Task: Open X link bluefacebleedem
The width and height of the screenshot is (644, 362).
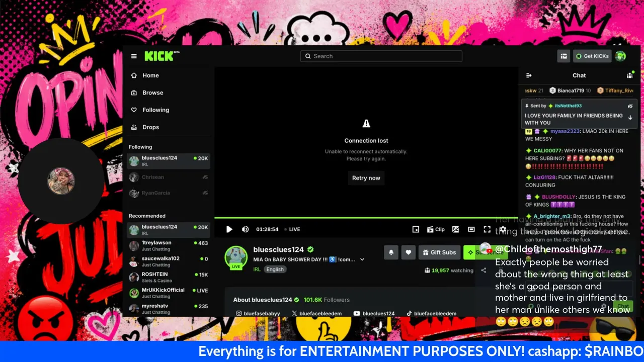Action: (316, 314)
